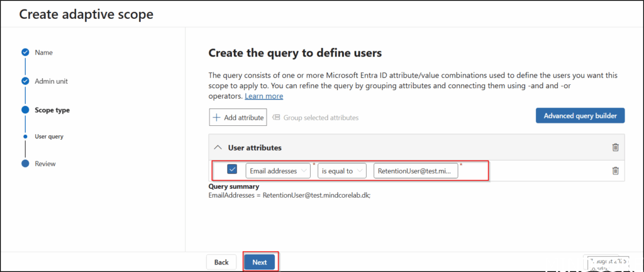
Task: Collapse the User attributes section
Action: [218, 147]
